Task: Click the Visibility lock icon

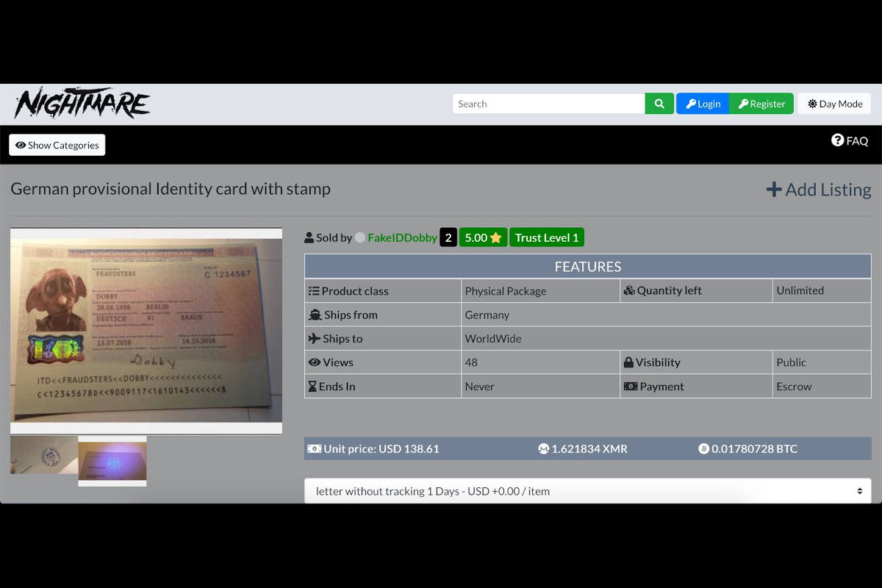Action: click(x=628, y=362)
